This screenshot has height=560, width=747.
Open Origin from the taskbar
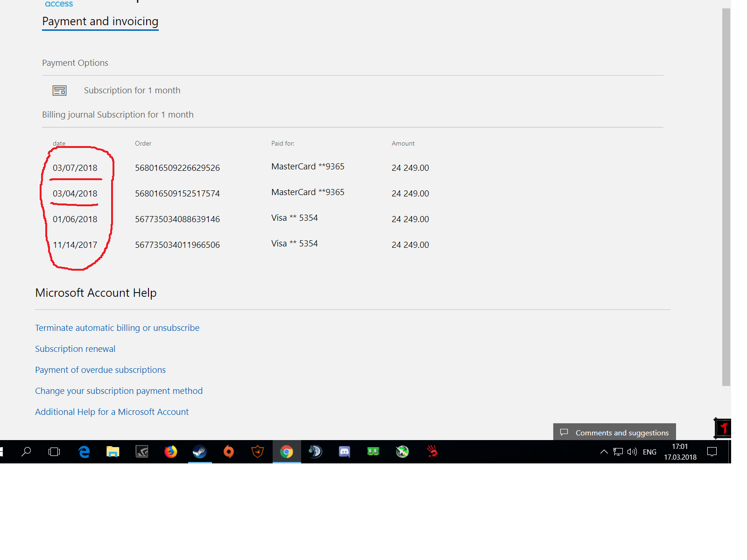tap(229, 452)
